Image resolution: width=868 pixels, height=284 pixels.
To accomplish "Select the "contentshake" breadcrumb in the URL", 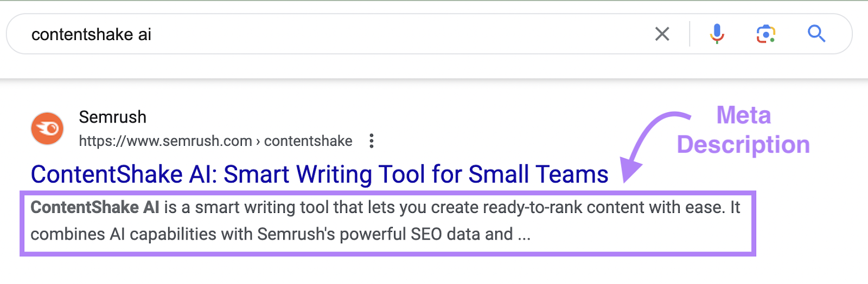I will click(308, 141).
